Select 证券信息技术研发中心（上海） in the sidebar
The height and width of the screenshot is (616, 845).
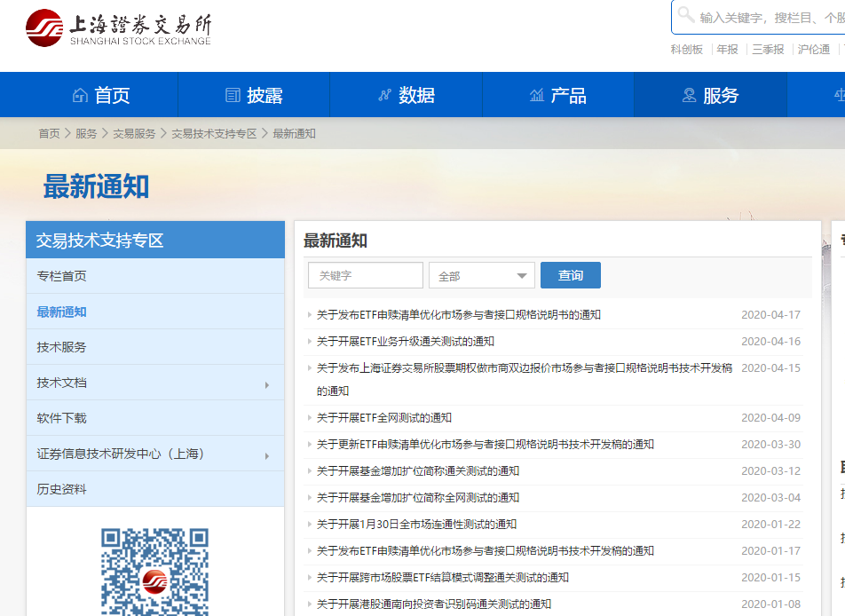155,454
